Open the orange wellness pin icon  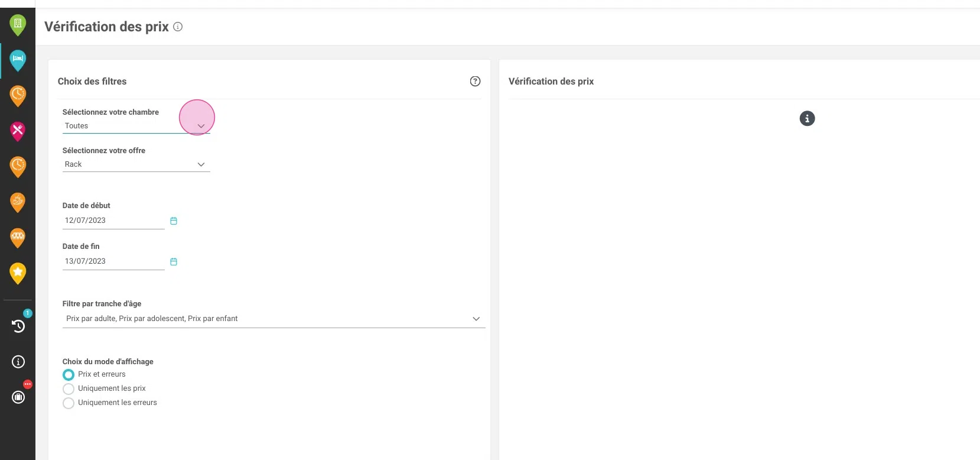18,202
